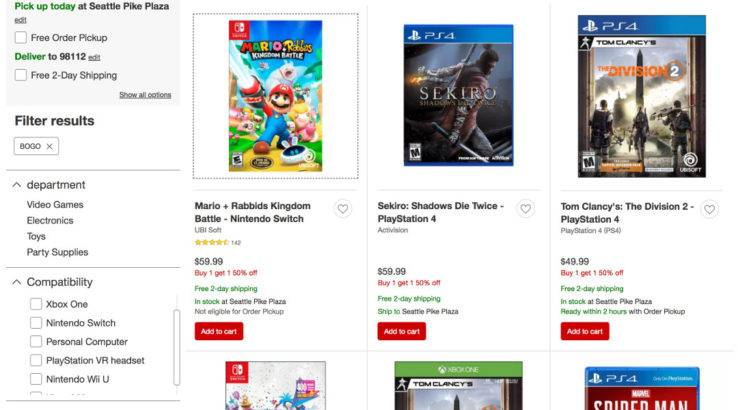Tick the Xbox One compatibility checkbox
The width and height of the screenshot is (738, 410).
click(x=36, y=304)
